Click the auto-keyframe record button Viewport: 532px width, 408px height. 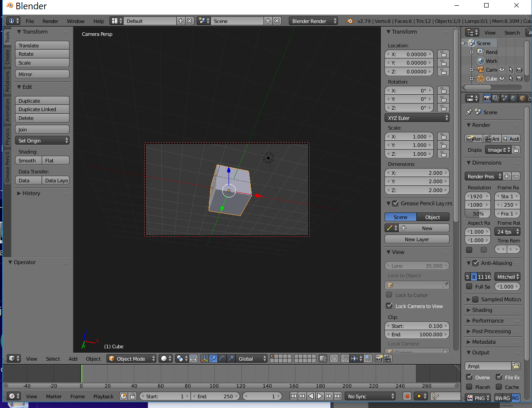click(x=407, y=396)
